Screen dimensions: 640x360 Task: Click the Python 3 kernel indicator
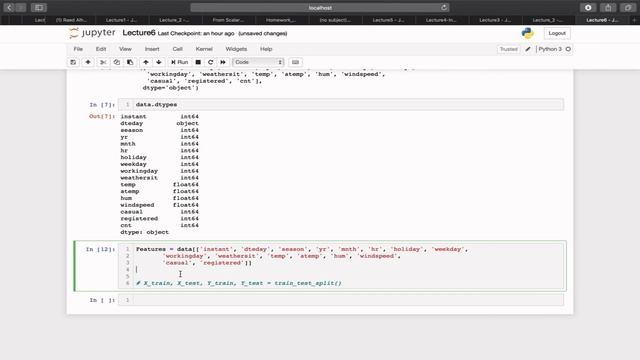[550, 49]
